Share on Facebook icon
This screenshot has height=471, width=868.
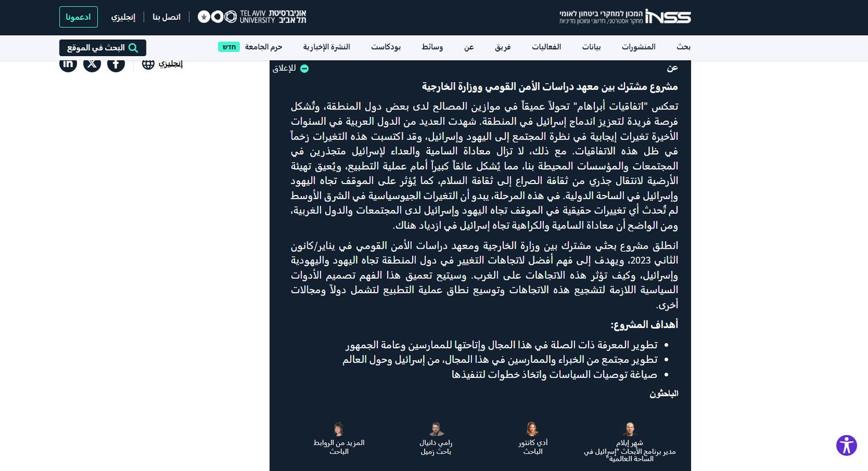[x=116, y=64]
